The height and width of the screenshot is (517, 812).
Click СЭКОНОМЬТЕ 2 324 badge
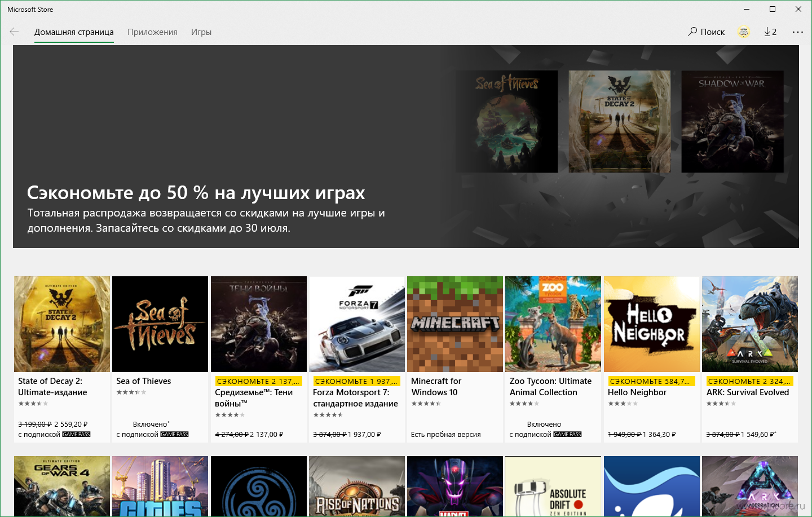(x=749, y=381)
